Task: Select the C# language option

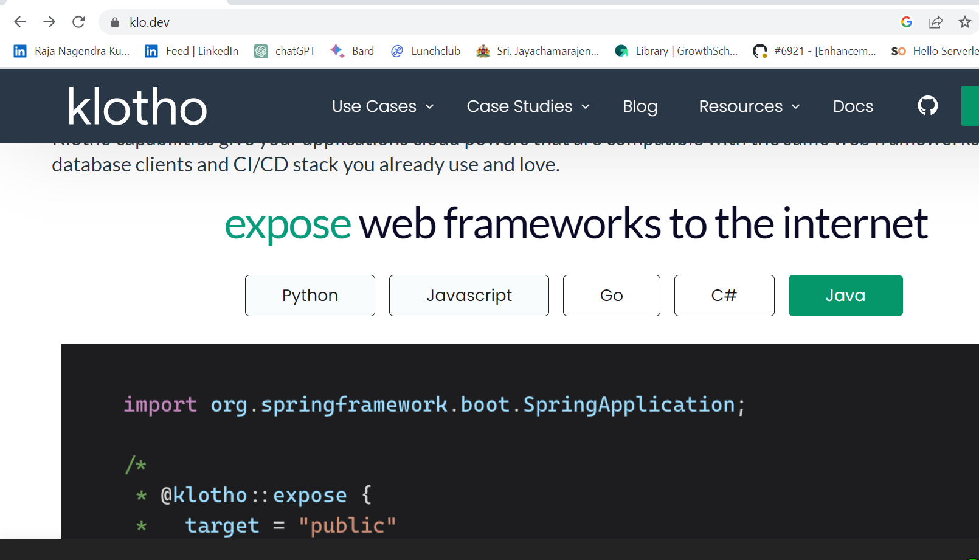Action: click(x=724, y=296)
